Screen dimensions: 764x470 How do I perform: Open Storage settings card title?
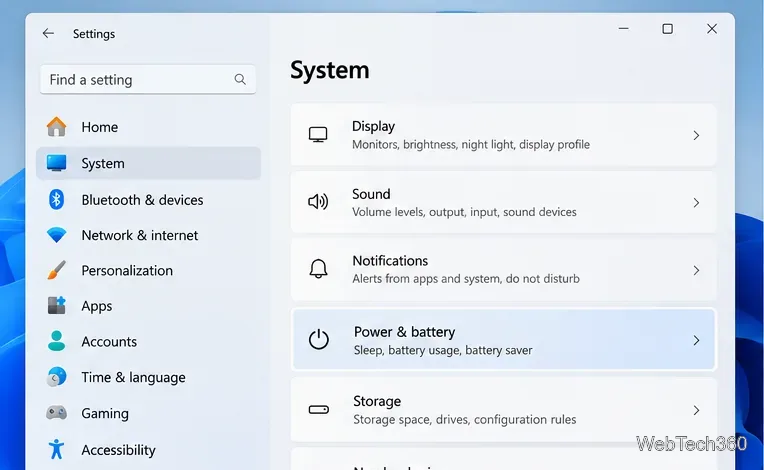pyautogui.click(x=377, y=401)
